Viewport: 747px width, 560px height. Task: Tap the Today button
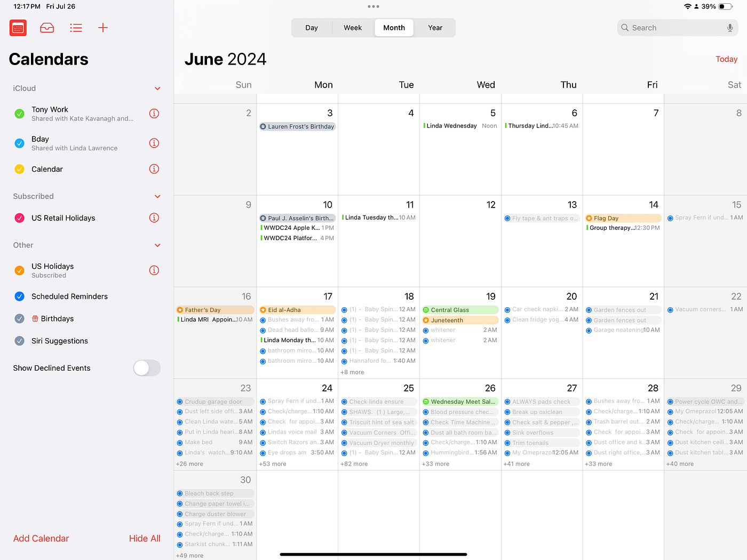[726, 59]
